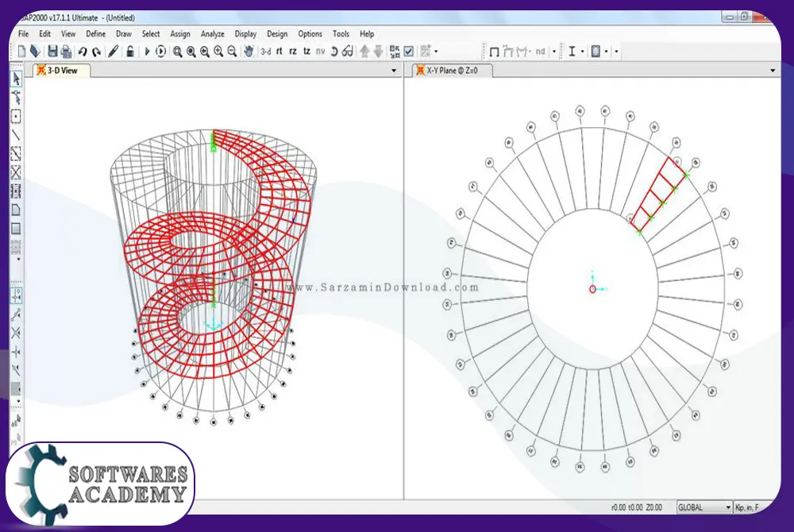The image size is (794, 532).
Task: Click the Rotate 3D View icon
Action: tap(334, 51)
